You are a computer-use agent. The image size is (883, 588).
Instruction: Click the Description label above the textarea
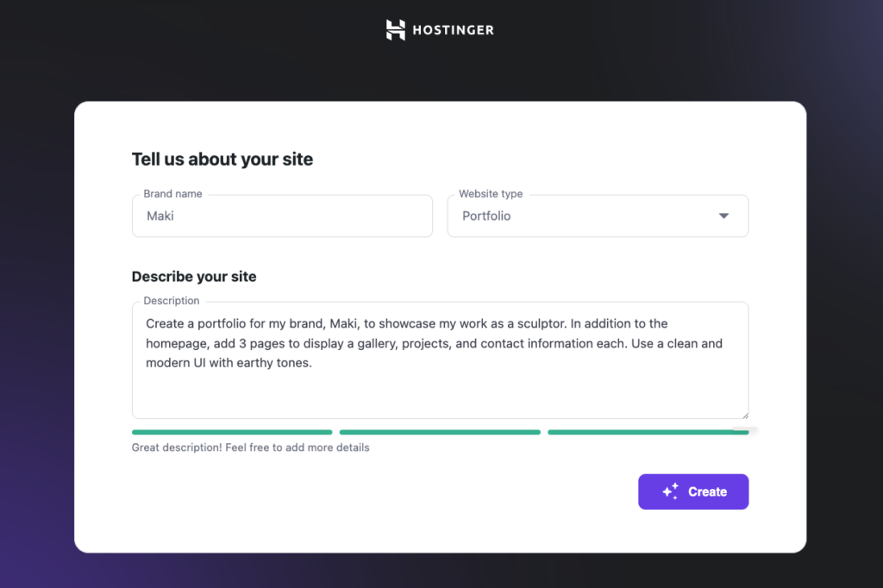170,300
